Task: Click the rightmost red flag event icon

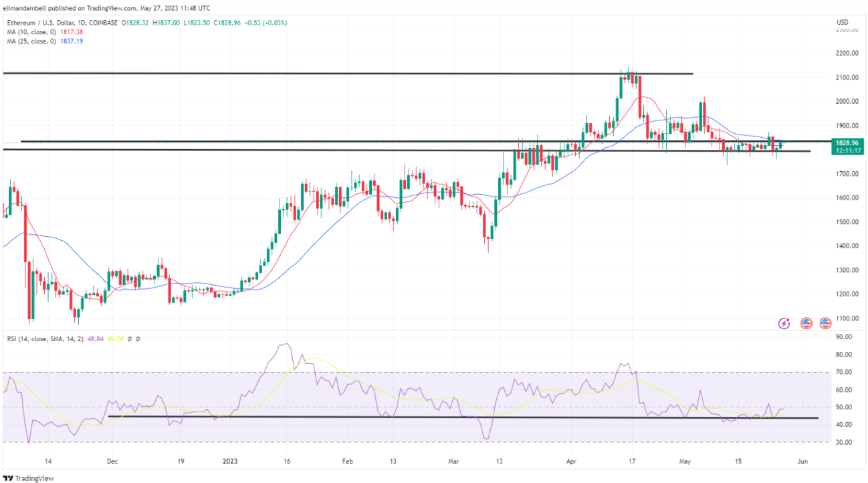Action: point(825,323)
